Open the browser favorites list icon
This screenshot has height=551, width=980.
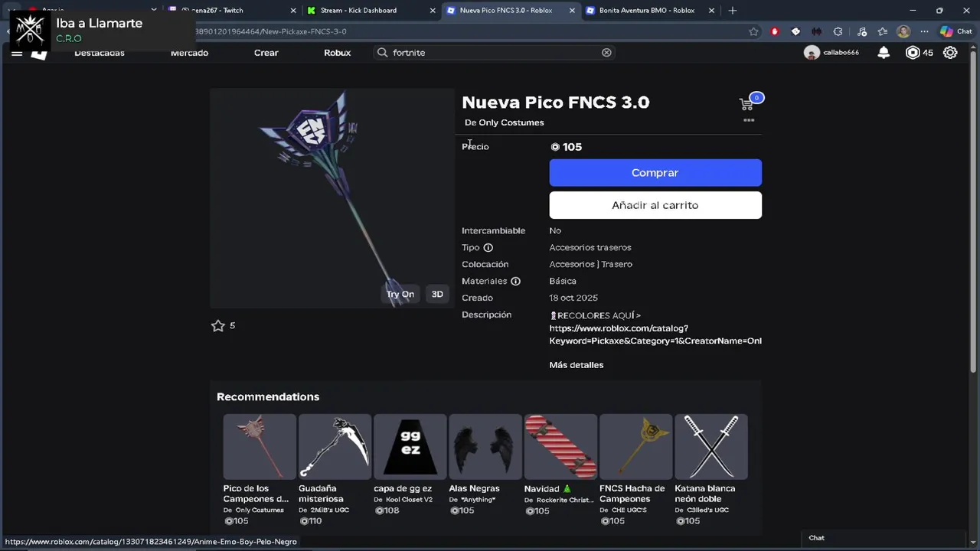click(x=883, y=31)
